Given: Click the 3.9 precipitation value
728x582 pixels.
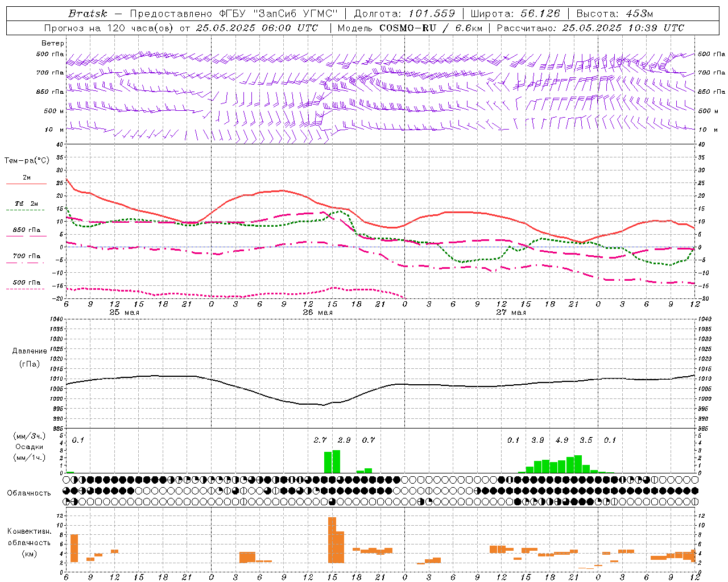Looking at the screenshot, I should click(x=537, y=440).
